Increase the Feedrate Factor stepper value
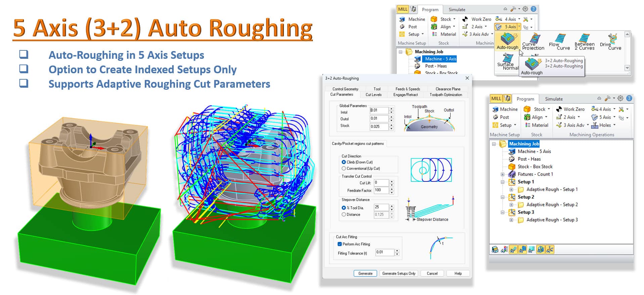Viewport: 644px width, 295px height. point(392,189)
